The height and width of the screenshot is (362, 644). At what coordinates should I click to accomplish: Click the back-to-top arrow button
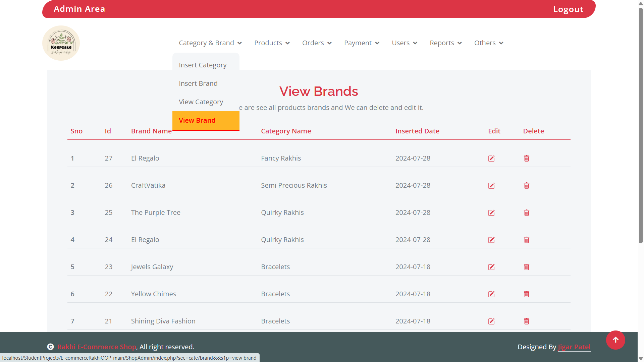615,340
